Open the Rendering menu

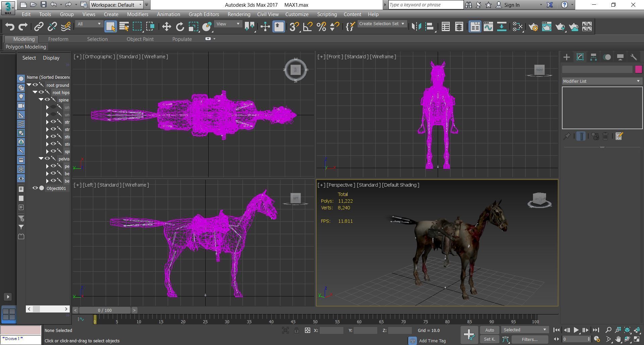pyautogui.click(x=239, y=14)
